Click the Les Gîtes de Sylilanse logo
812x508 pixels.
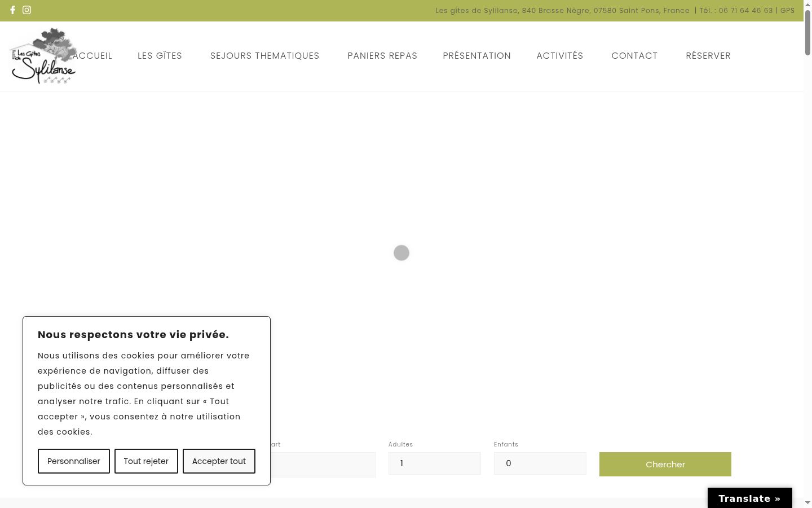(x=43, y=56)
